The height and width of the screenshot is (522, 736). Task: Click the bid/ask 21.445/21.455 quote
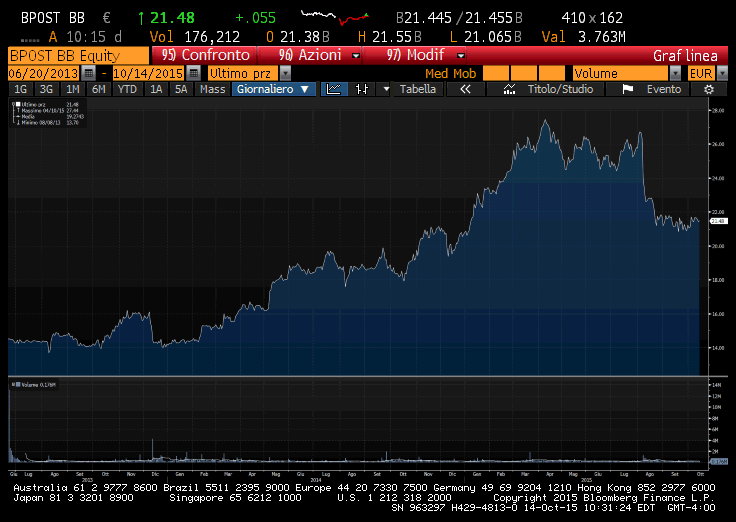(x=459, y=18)
